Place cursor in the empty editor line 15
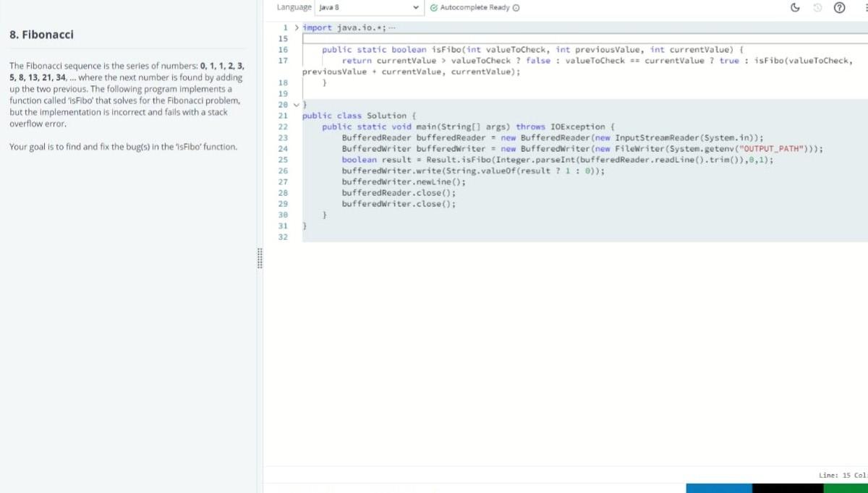 584,38
